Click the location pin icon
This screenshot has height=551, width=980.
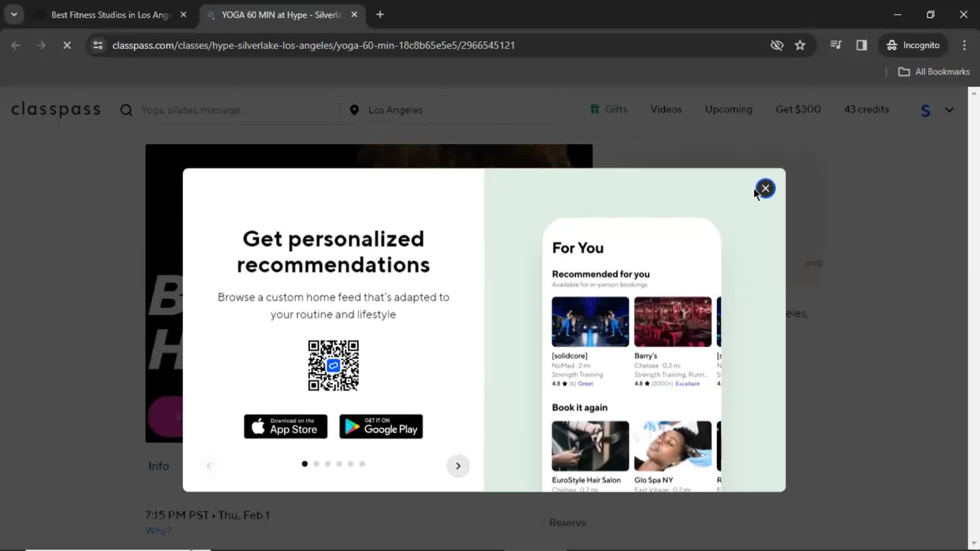click(x=354, y=110)
